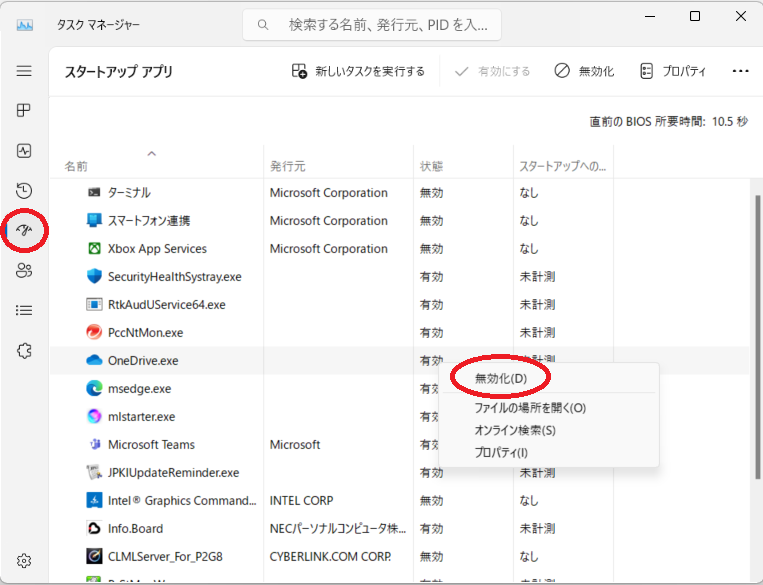Go to the Processes page icon

coord(24,110)
